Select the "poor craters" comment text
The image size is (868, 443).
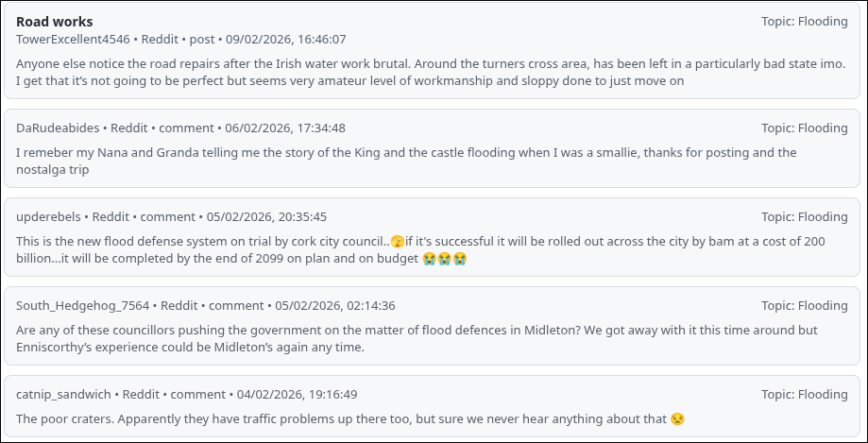[340, 418]
